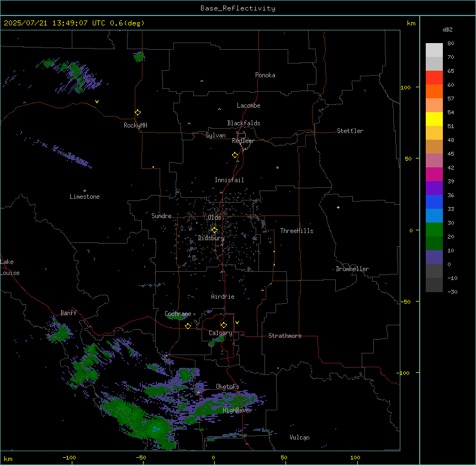Viewport: 476px width, 465px height.
Task: Click the Ponoka city label
Action: coord(265,75)
